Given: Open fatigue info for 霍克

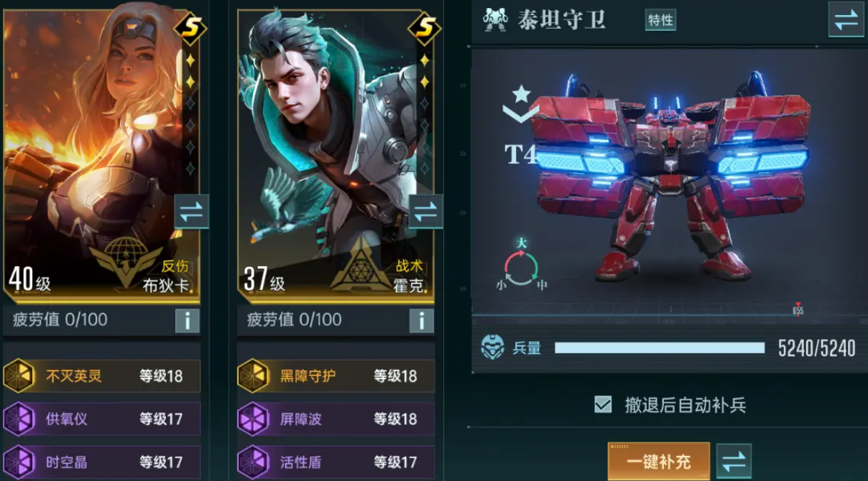Looking at the screenshot, I should coord(422,320).
